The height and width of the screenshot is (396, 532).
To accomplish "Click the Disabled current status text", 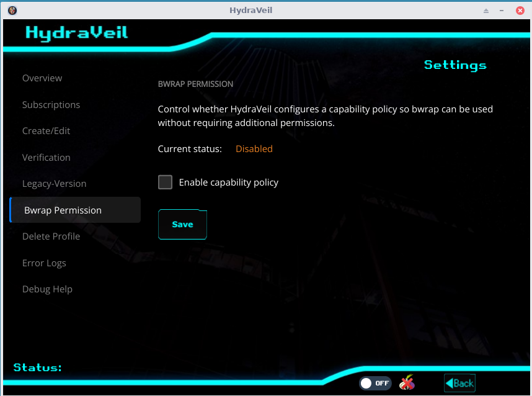I will pyautogui.click(x=254, y=149).
